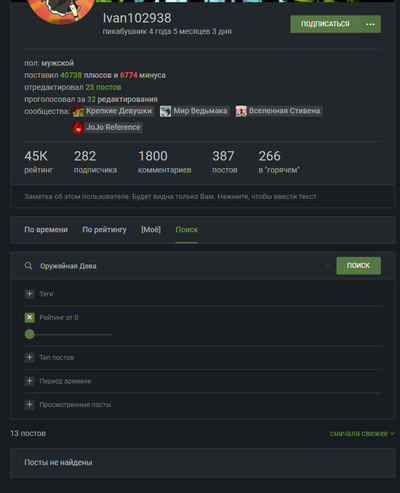Open the сначала свежее sort dropdown
Image resolution: width=400 pixels, height=493 pixels.
tap(362, 433)
